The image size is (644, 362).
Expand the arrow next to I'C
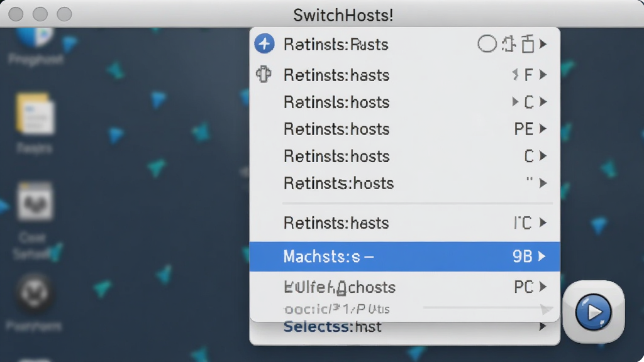click(543, 222)
